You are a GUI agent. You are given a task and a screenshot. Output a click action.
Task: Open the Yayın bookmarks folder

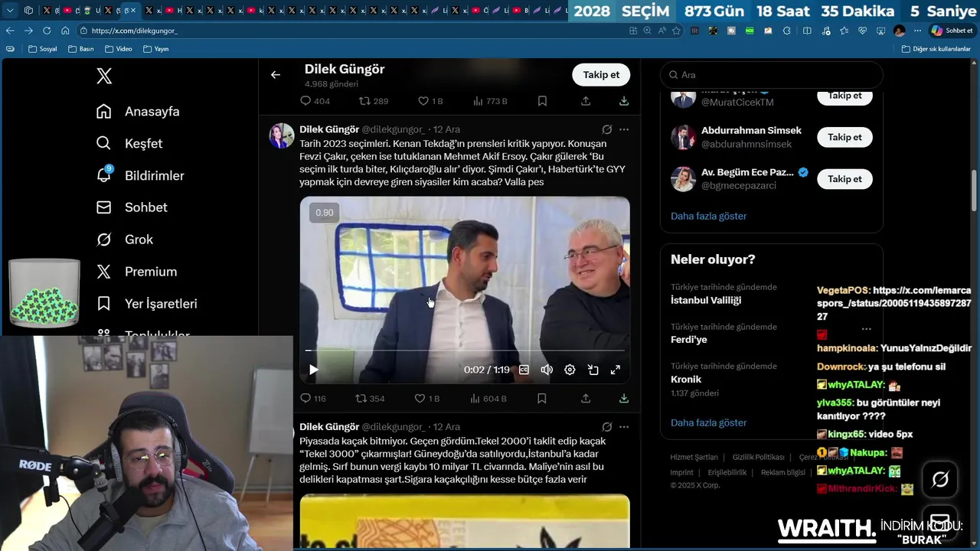(155, 49)
